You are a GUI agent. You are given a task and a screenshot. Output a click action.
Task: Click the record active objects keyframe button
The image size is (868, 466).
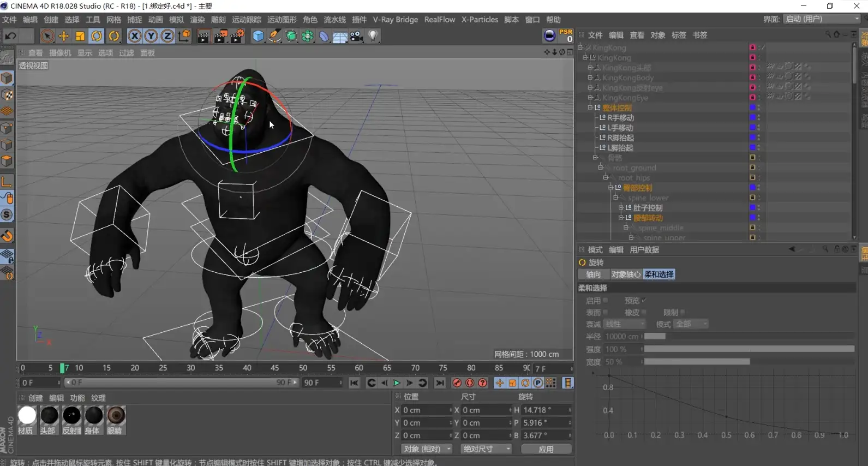457,383
